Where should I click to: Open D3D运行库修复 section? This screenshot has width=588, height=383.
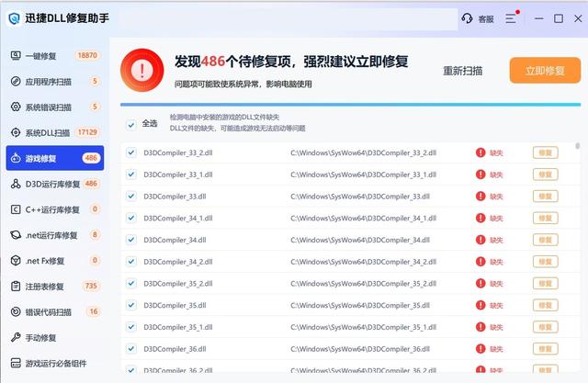55,184
